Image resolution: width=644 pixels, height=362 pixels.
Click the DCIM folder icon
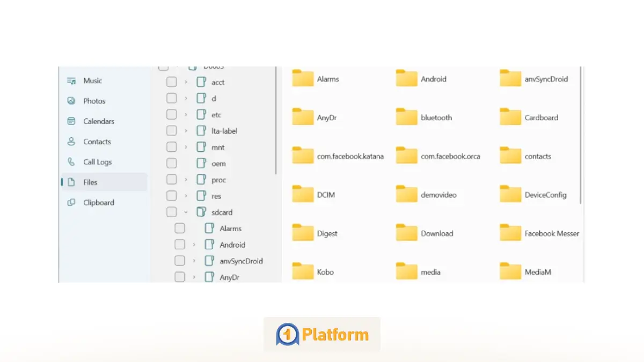(x=303, y=194)
